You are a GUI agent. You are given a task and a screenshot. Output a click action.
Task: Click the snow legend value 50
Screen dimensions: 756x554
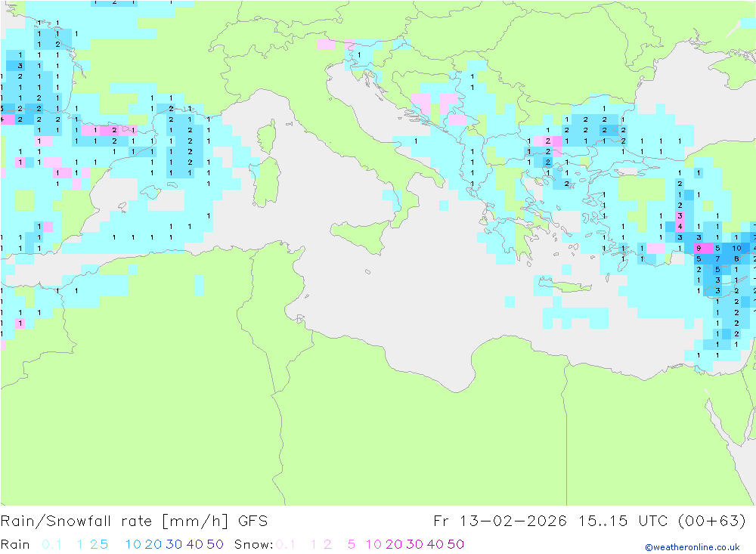coord(456,544)
